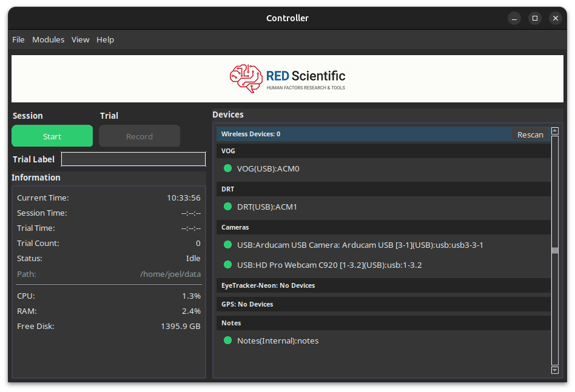Open the Modules menu
This screenshot has height=392, width=575.
point(48,39)
